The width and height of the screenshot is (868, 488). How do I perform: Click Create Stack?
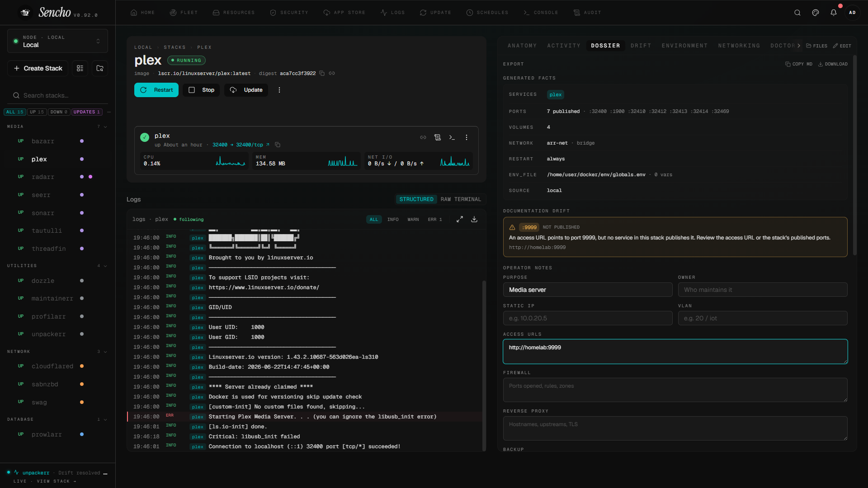(x=38, y=68)
